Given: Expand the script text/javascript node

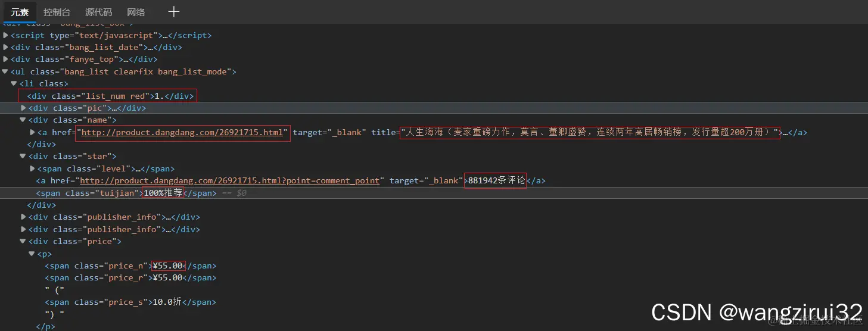Looking at the screenshot, I should point(6,35).
